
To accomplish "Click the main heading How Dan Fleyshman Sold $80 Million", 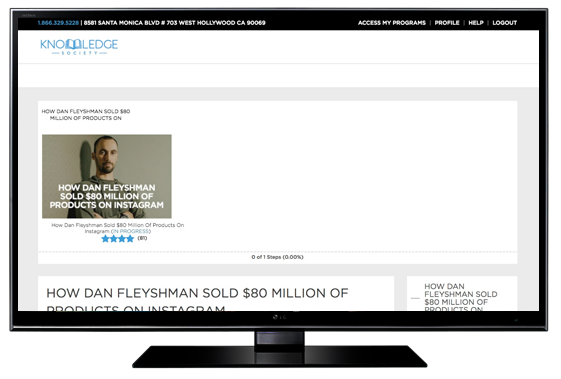I will coord(197,299).
